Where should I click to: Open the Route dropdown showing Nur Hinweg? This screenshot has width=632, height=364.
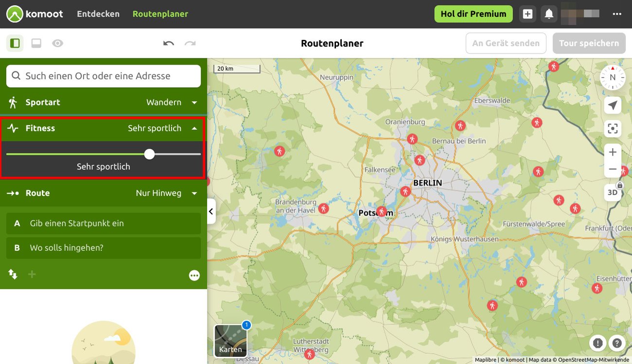(x=193, y=193)
